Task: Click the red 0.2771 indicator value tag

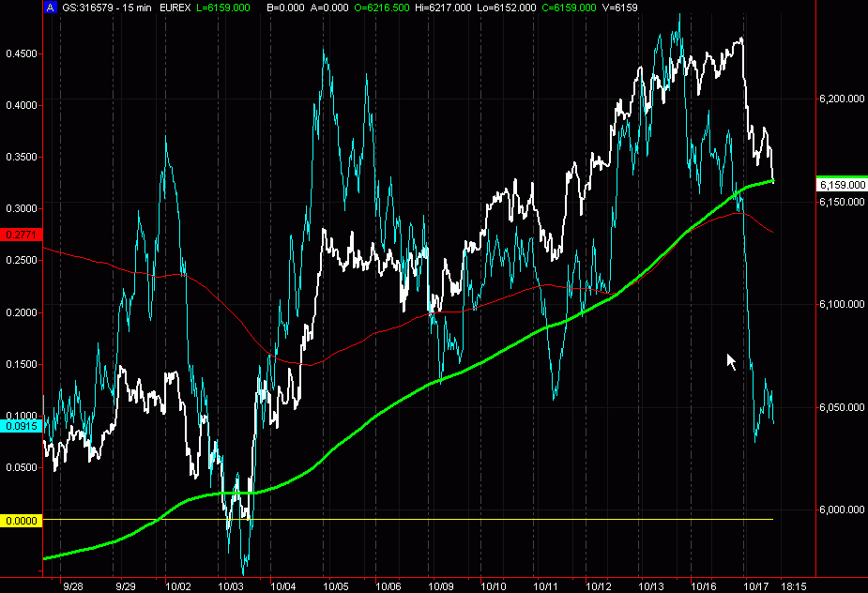Action: coord(21,235)
